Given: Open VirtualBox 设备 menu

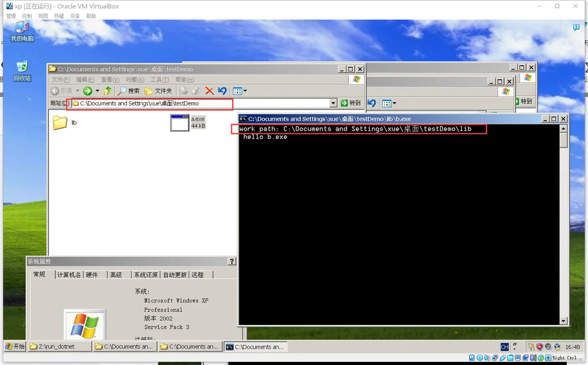Looking at the screenshot, I should (75, 16).
